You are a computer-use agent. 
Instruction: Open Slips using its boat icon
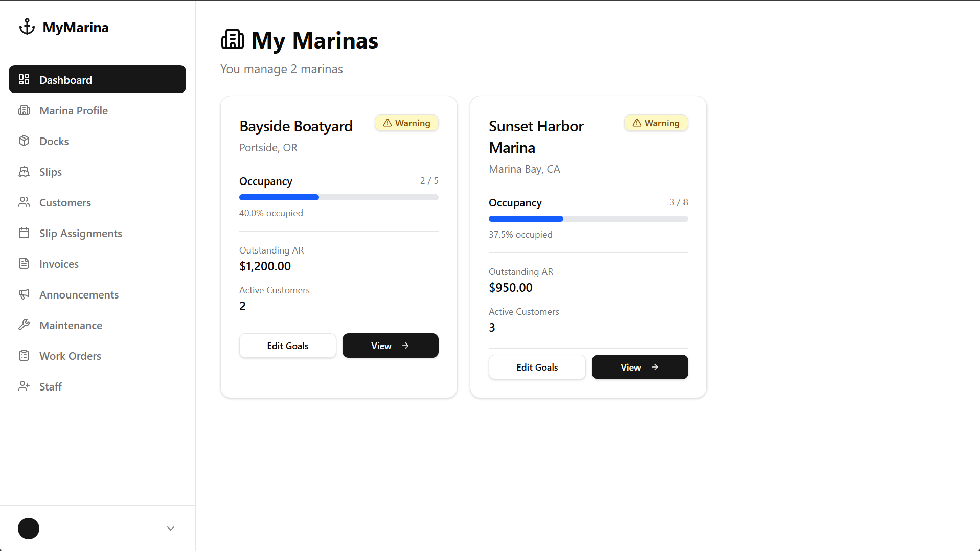tap(25, 172)
